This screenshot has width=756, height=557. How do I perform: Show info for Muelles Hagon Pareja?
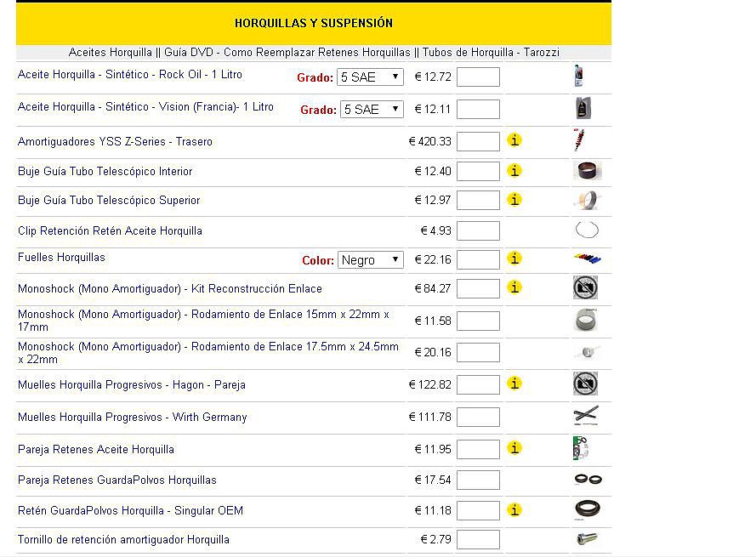click(514, 384)
